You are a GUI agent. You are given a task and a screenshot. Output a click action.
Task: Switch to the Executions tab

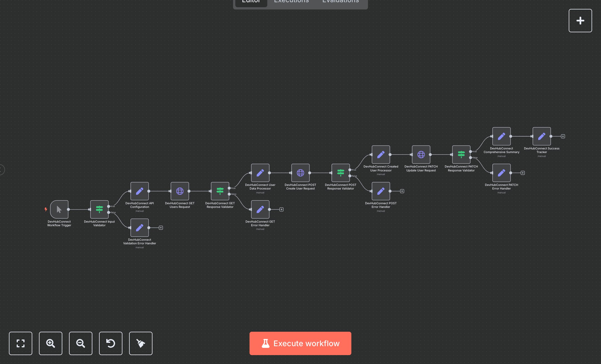click(291, 2)
